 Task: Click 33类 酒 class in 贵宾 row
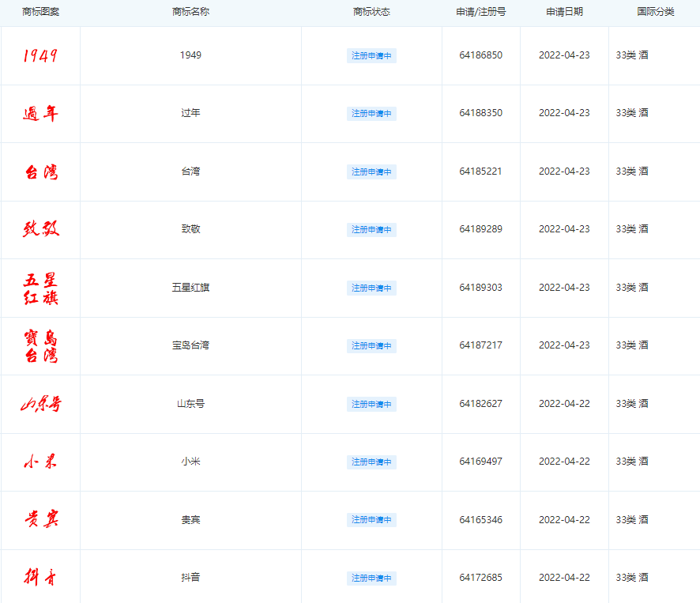(x=632, y=520)
